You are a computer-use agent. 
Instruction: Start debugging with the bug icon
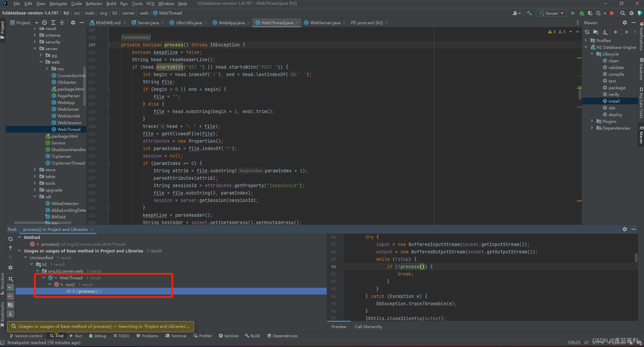click(582, 13)
